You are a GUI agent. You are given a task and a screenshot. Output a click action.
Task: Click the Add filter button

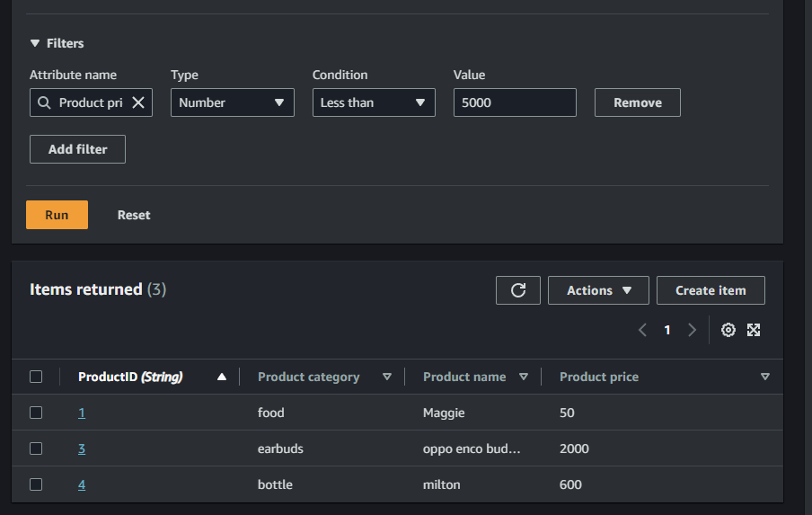click(77, 149)
